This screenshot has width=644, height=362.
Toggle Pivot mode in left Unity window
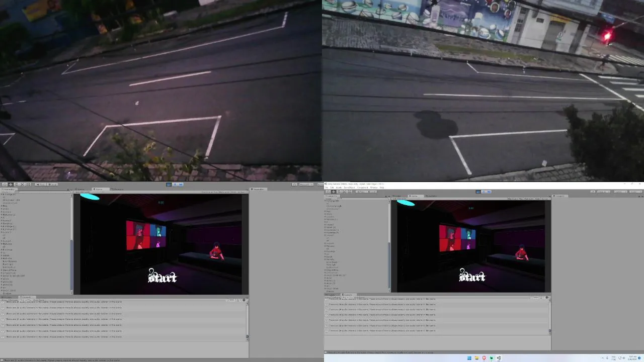(40, 185)
